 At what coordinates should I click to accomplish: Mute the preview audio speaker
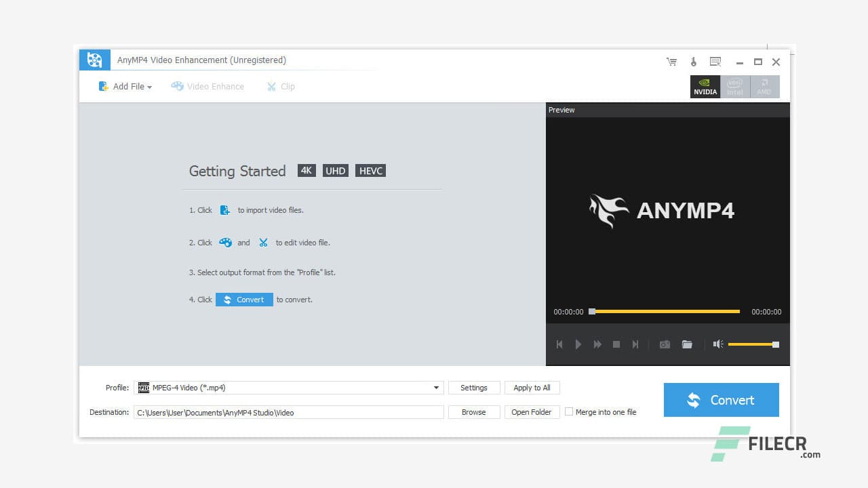[718, 344]
